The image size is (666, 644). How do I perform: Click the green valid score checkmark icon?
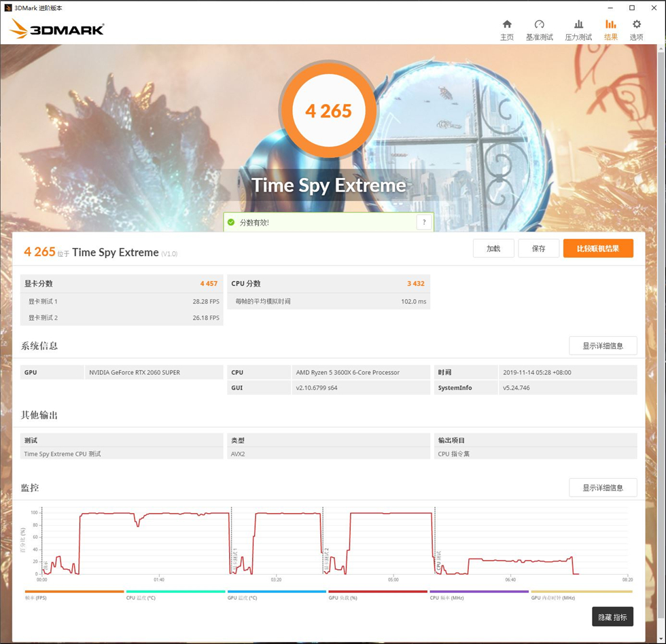(231, 222)
